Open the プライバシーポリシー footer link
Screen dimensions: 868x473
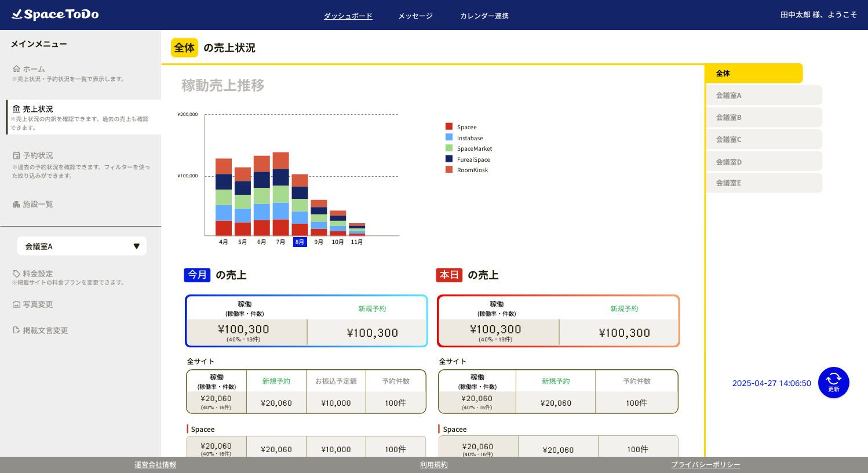(x=705, y=465)
